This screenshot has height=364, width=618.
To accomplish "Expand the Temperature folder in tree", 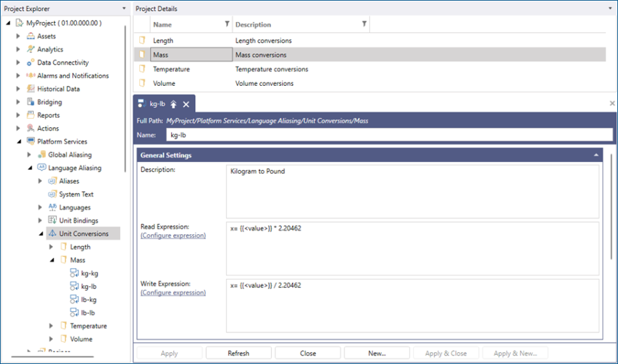I will click(51, 326).
